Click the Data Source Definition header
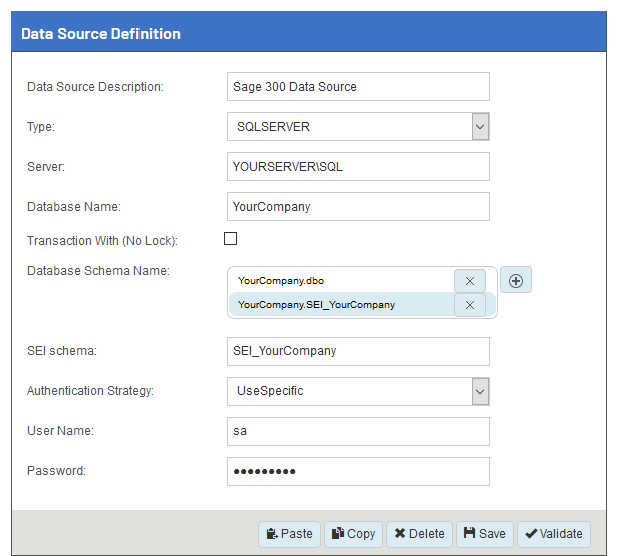619x556 pixels. (x=309, y=33)
